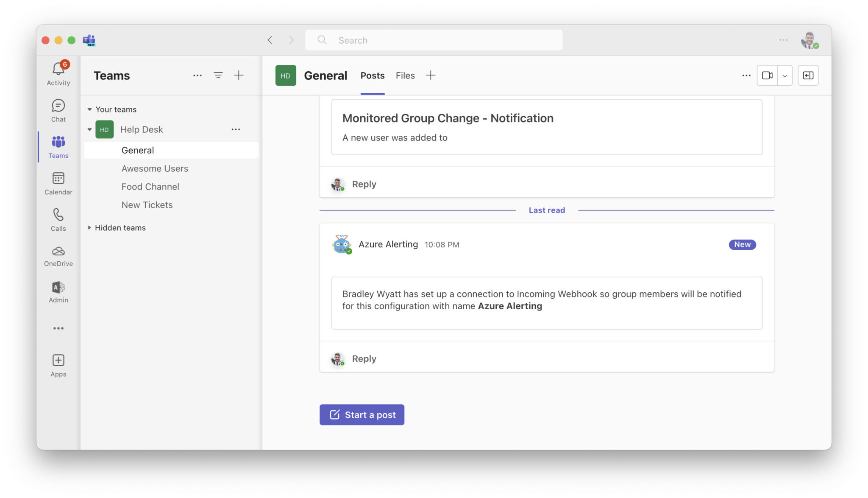Show more apps via sidebar ellipsis
The height and width of the screenshot is (498, 868).
click(58, 328)
